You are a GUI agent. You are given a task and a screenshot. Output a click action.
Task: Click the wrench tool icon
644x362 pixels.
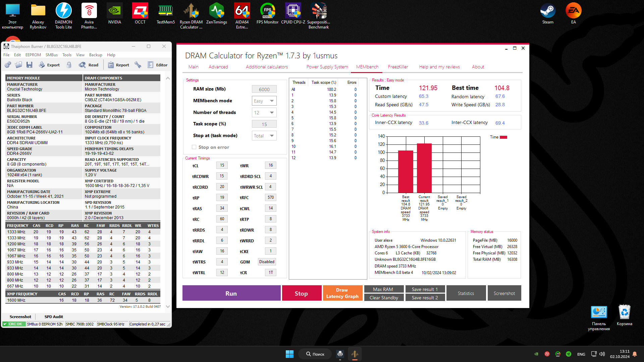coord(138,65)
